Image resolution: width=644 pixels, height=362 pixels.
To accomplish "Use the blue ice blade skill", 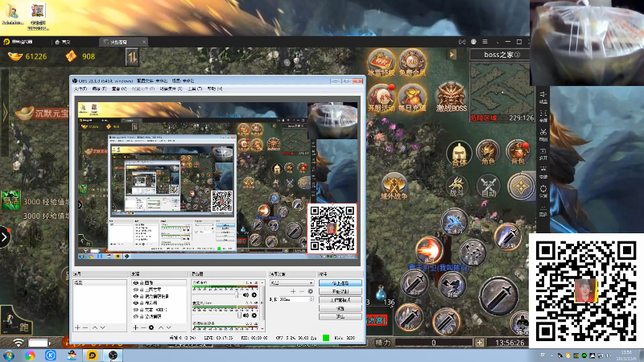I will point(454,222).
